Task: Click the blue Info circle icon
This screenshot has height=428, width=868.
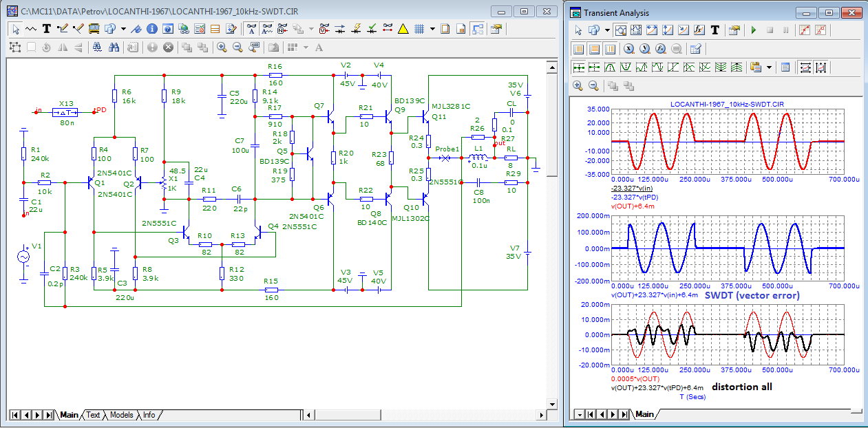Action: [151, 29]
